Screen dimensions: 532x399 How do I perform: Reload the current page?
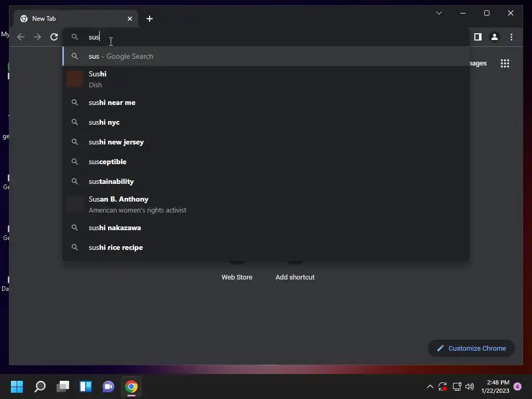54,37
